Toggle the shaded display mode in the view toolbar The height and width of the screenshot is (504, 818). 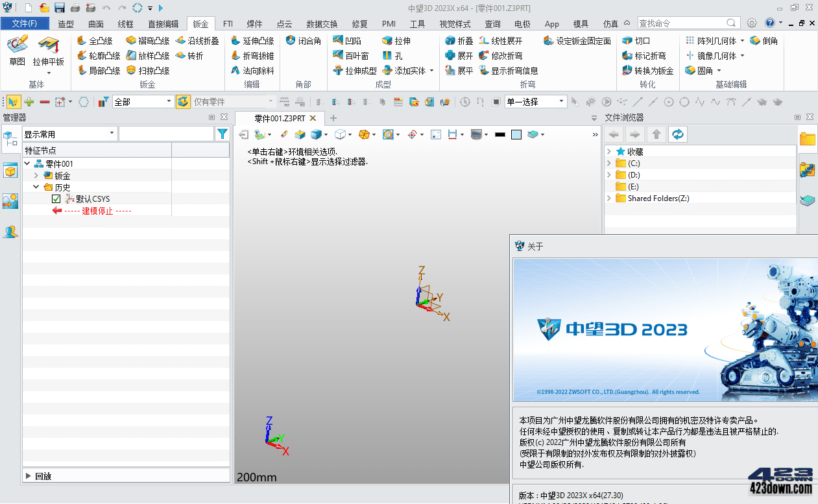tap(316, 134)
